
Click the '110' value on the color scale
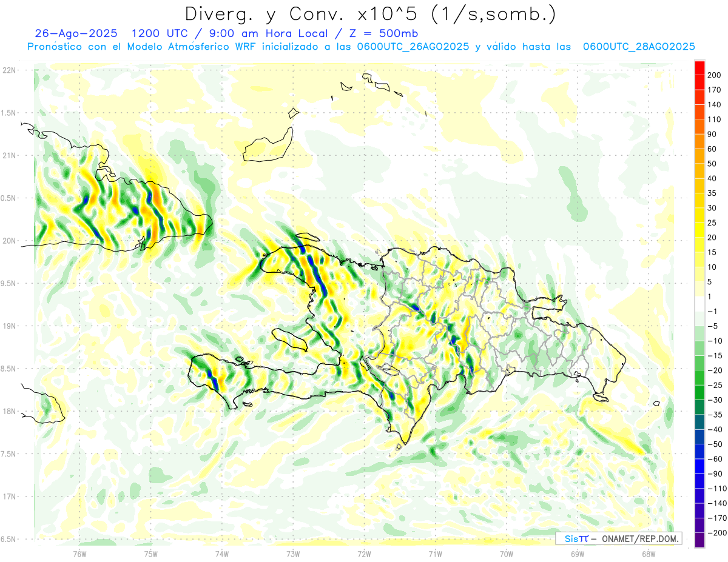click(x=714, y=119)
